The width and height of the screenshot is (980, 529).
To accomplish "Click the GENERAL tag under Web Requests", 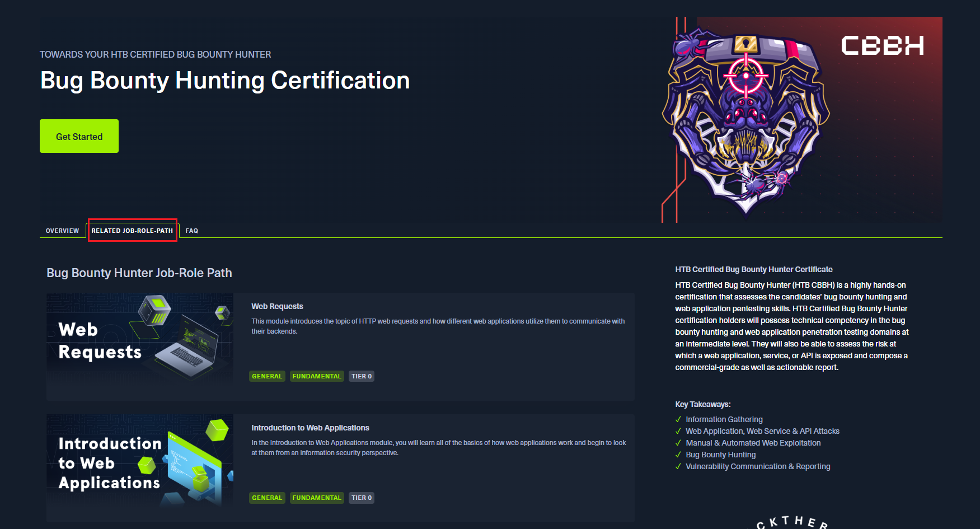I will pos(267,376).
